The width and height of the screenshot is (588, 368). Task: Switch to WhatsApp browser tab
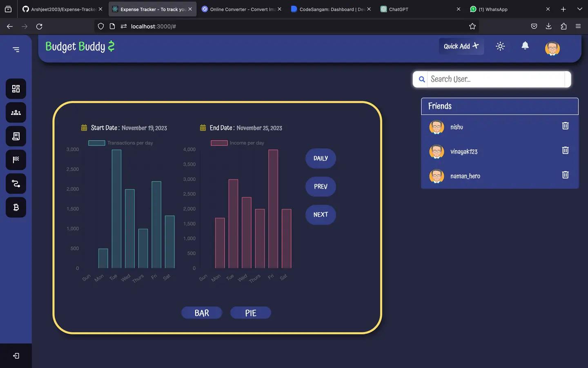[x=510, y=9]
